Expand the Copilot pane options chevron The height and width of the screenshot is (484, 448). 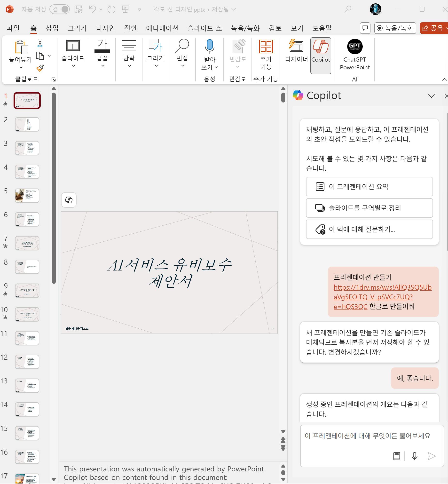click(431, 96)
